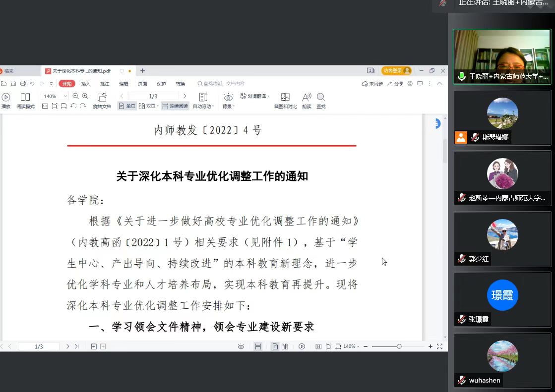The width and height of the screenshot is (555, 392).
Task: Click the zoom in magnifier icon
Action: pos(85,96)
